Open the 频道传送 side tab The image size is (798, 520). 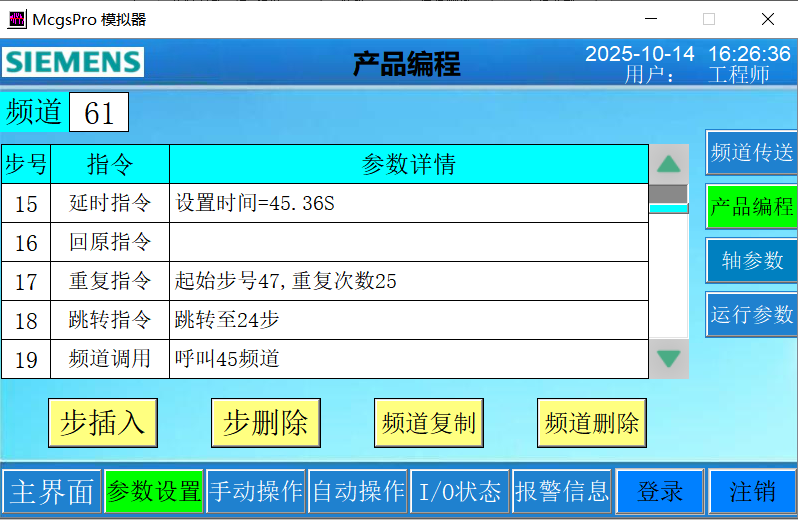coord(751,153)
